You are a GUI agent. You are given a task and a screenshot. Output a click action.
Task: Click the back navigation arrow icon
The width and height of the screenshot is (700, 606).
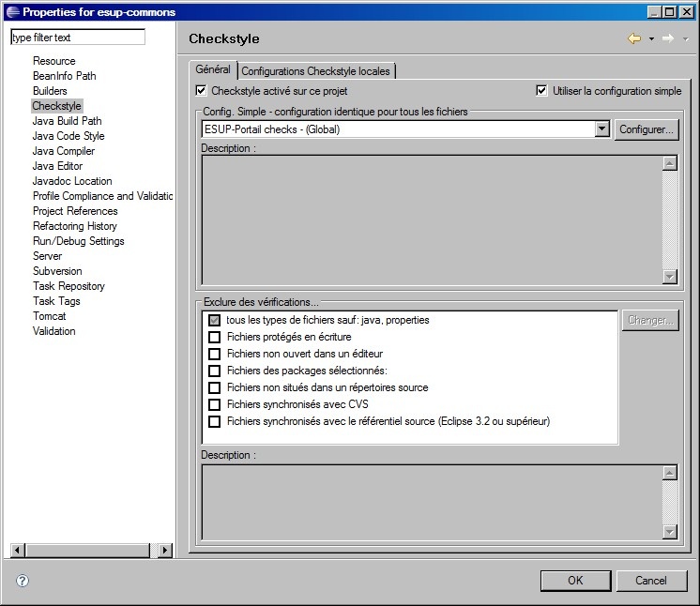tap(634, 38)
